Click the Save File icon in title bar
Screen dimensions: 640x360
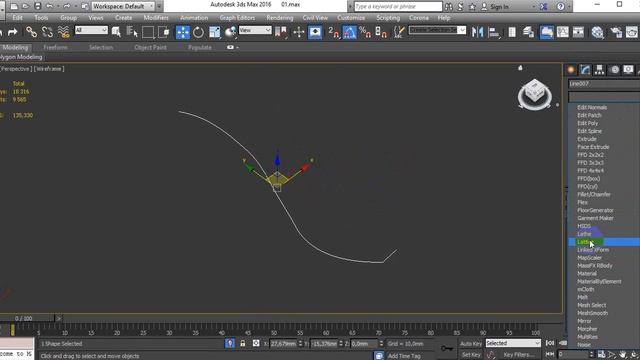pyautogui.click(x=38, y=6)
